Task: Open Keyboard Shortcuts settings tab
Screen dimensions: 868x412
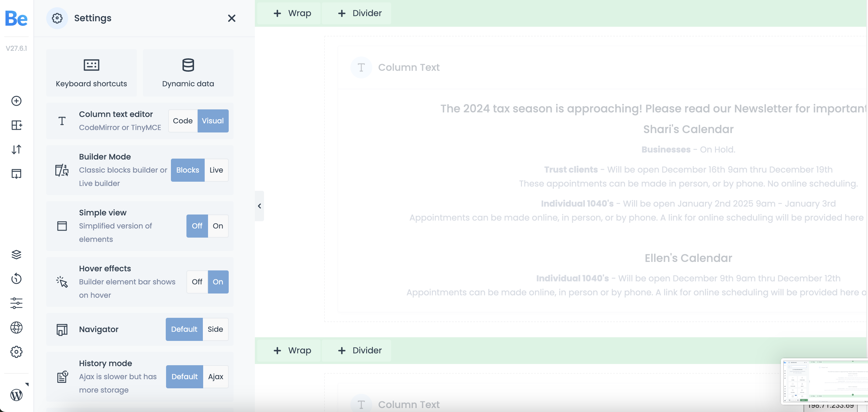Action: [91, 72]
